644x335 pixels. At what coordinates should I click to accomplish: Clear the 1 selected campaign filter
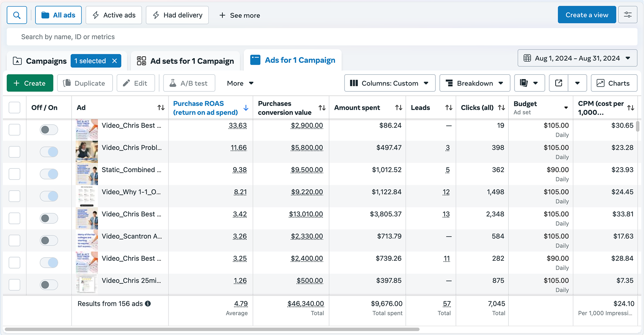tap(115, 61)
